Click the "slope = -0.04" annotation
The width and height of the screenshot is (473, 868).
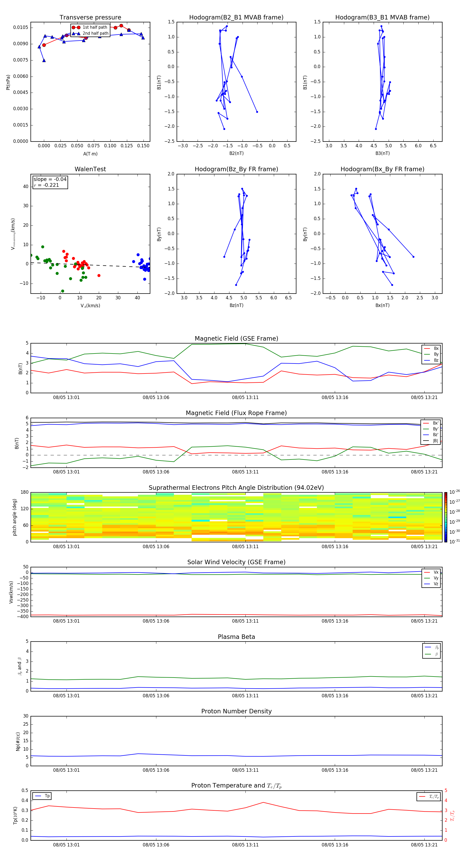tap(50, 179)
